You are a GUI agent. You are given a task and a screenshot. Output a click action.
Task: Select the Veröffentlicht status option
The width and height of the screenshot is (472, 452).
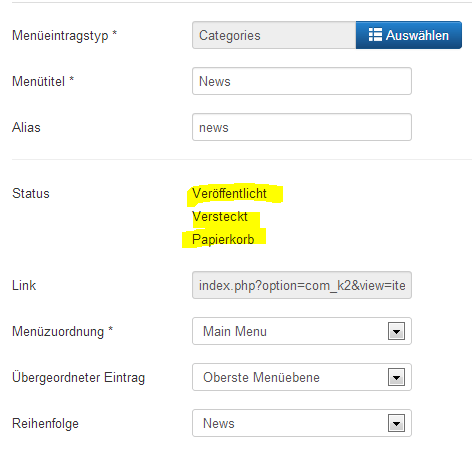point(229,193)
